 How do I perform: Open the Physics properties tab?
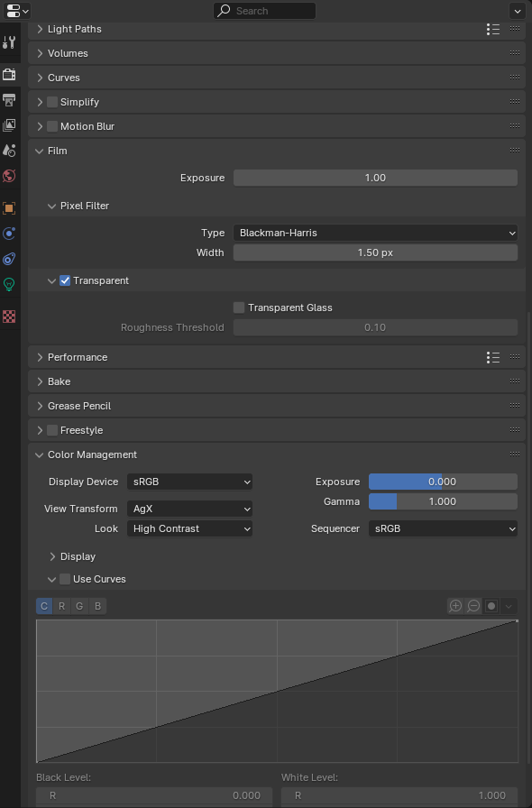(x=9, y=234)
